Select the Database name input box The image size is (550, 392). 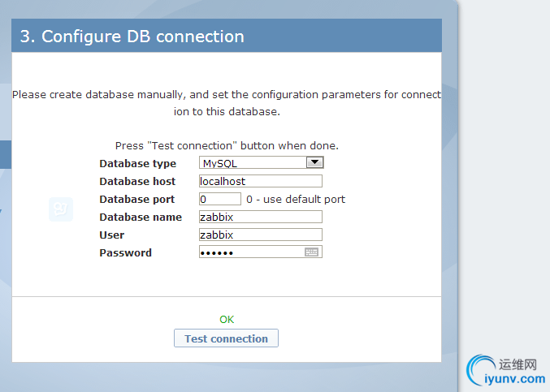tap(260, 217)
